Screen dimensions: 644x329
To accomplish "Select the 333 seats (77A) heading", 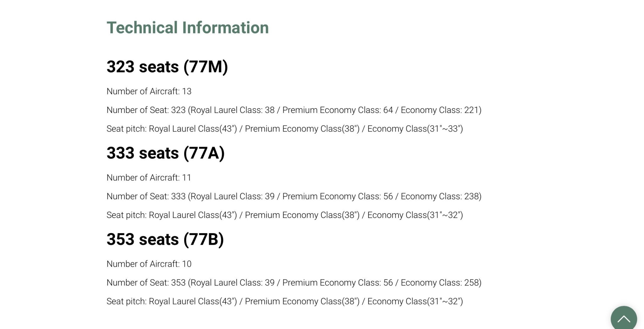I will point(166,153).
